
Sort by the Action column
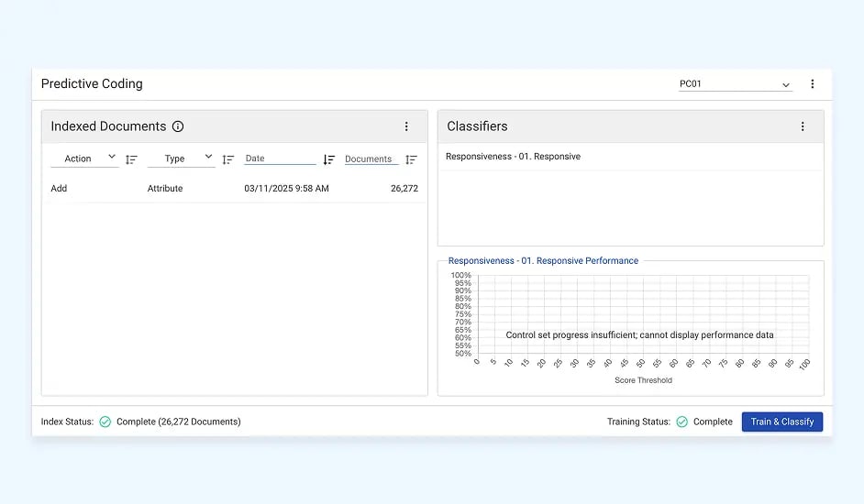tap(131, 159)
